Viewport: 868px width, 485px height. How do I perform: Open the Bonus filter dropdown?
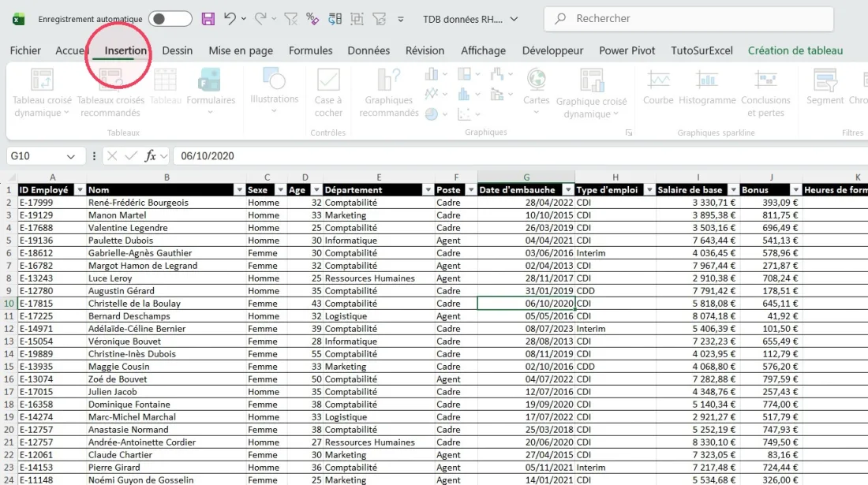(795, 190)
